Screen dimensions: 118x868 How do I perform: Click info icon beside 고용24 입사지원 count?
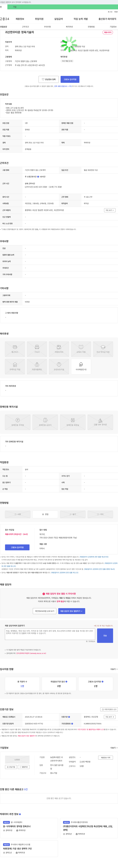103,681
